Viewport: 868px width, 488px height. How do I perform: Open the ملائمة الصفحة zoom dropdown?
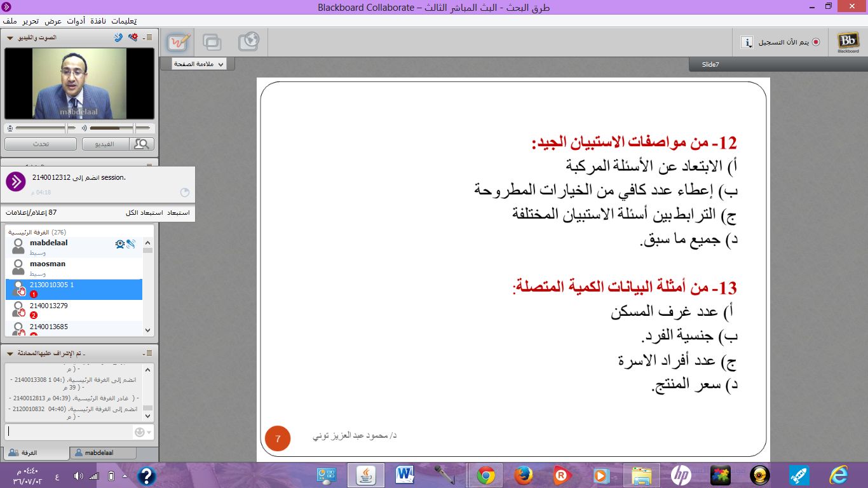pos(198,64)
